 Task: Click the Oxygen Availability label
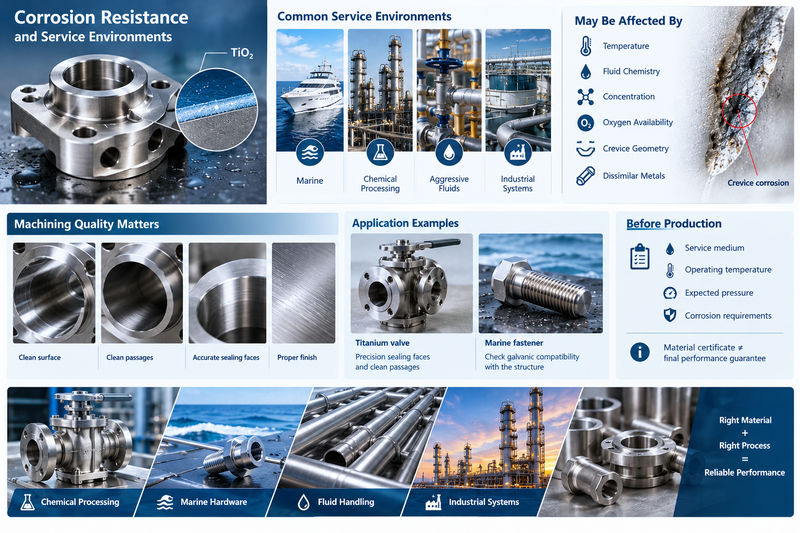(638, 122)
